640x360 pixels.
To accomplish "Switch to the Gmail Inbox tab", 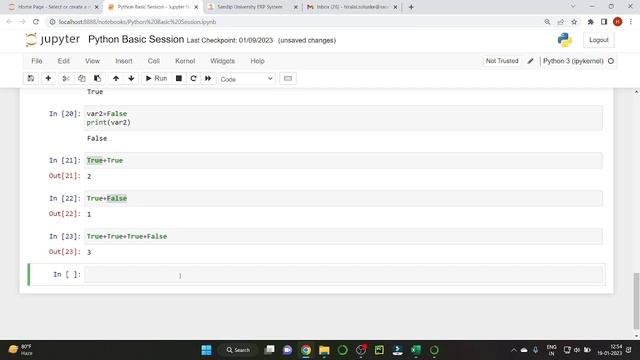I will pos(352,7).
